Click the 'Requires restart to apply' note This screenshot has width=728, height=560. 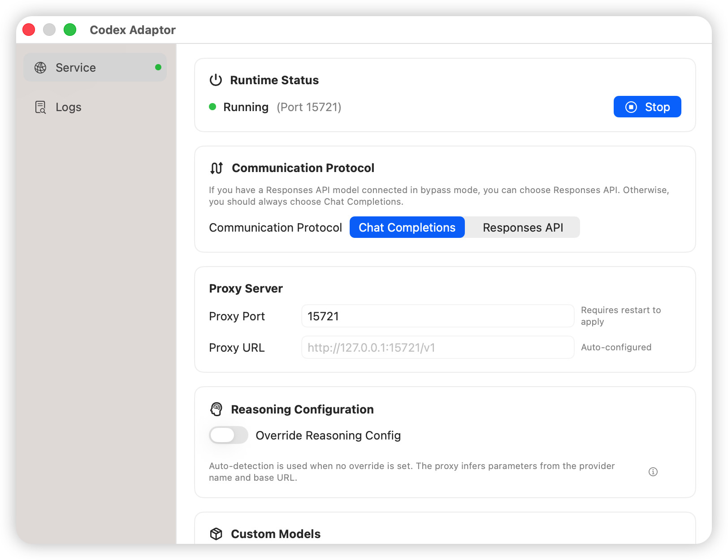point(621,316)
